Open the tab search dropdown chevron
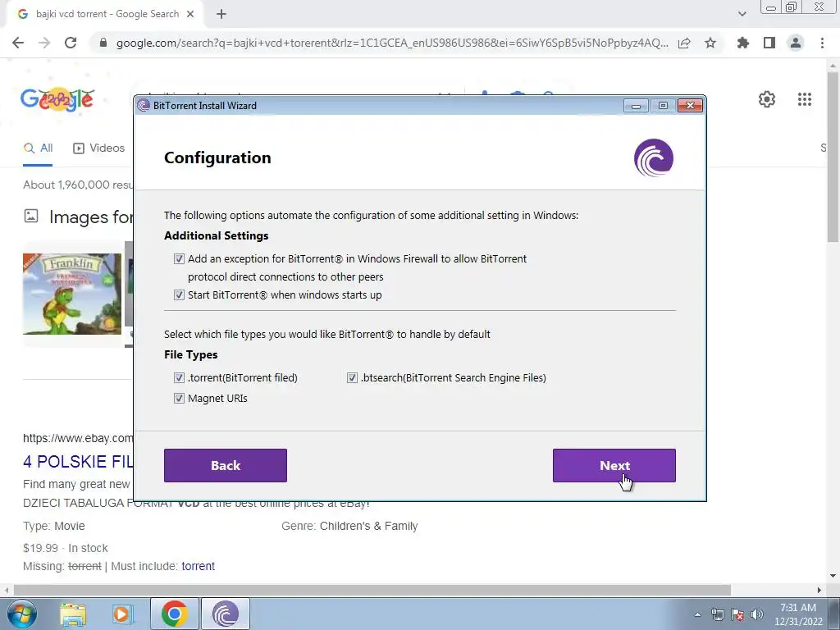Image resolution: width=840 pixels, height=630 pixels. point(742,15)
